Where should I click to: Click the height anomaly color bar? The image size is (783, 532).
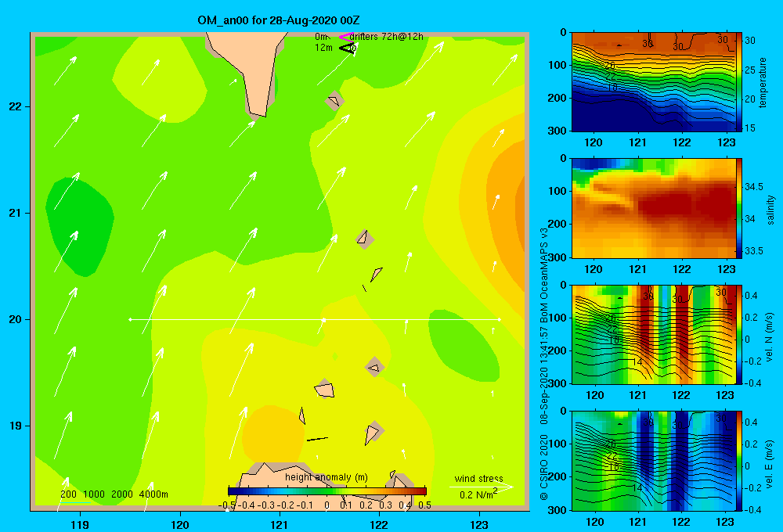(327, 491)
